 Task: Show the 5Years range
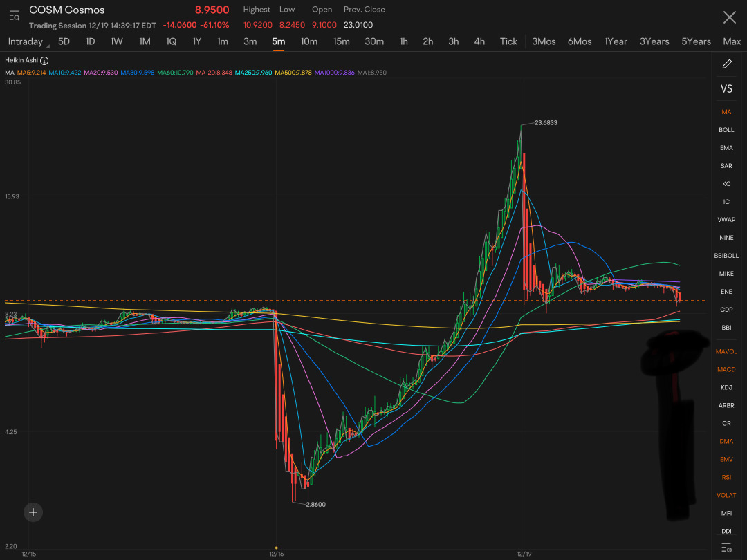pos(697,41)
